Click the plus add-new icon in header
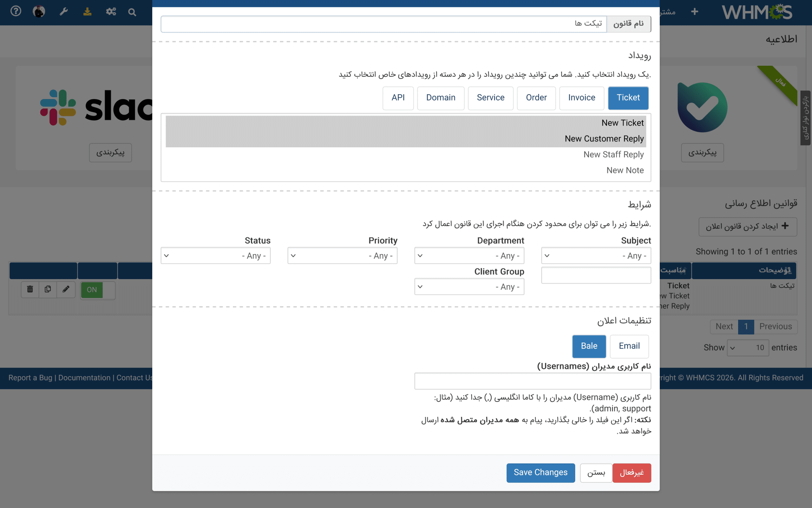The height and width of the screenshot is (508, 812). click(695, 12)
